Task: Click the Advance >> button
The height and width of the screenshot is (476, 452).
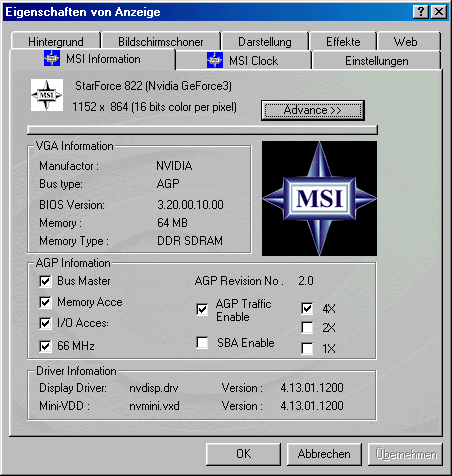Action: tap(313, 110)
